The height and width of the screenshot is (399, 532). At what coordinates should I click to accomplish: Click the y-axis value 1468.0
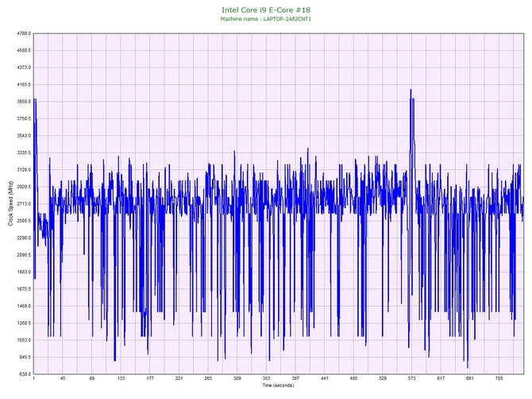point(24,306)
